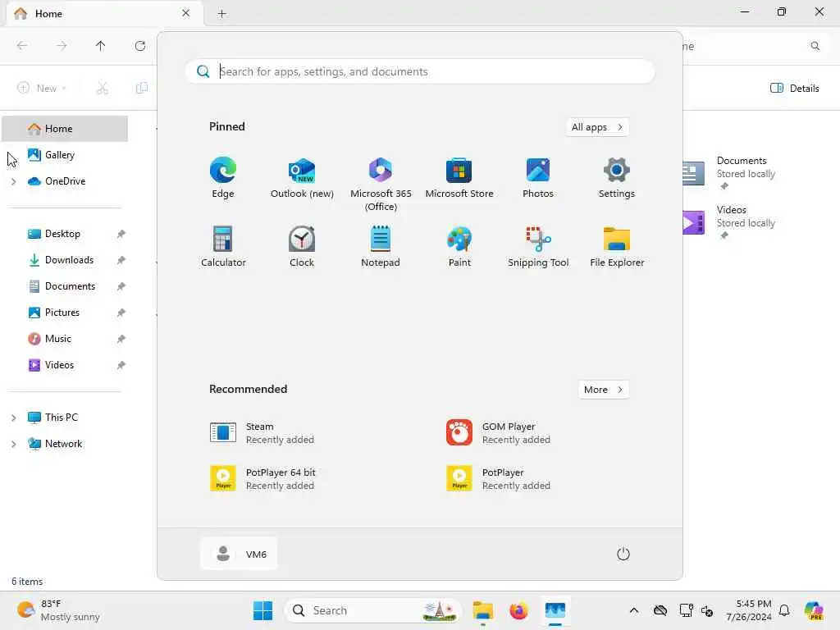Open Copilot preview icon in tray

[814, 610]
